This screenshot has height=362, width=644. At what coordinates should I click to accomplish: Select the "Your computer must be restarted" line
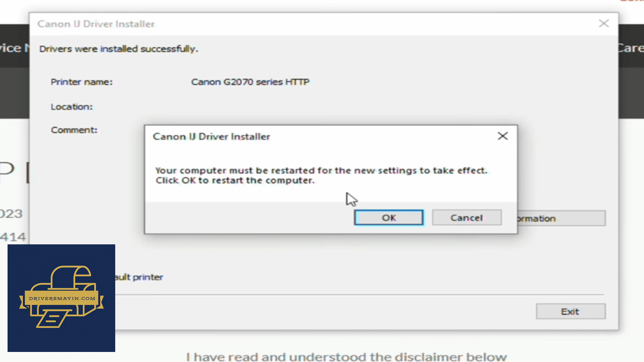tap(321, 170)
